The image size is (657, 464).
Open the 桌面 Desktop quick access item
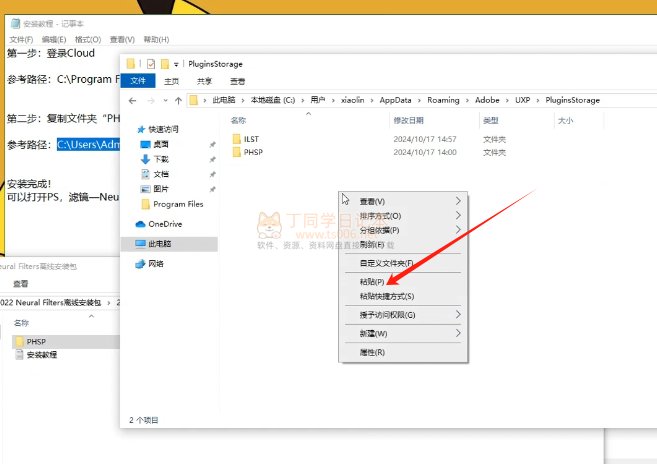point(160,144)
